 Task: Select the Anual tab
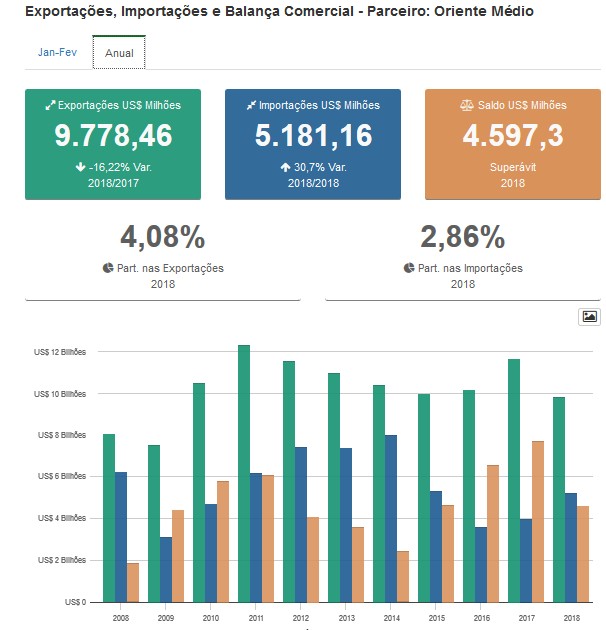pos(118,53)
